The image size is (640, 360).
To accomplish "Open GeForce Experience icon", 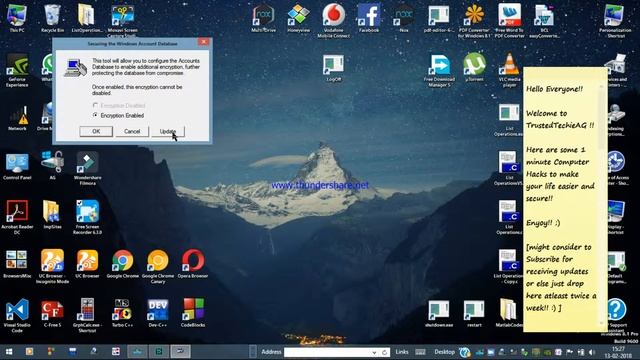I will [x=17, y=70].
